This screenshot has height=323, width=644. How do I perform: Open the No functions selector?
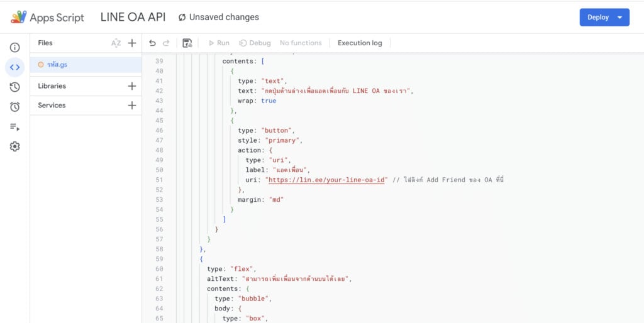(301, 43)
